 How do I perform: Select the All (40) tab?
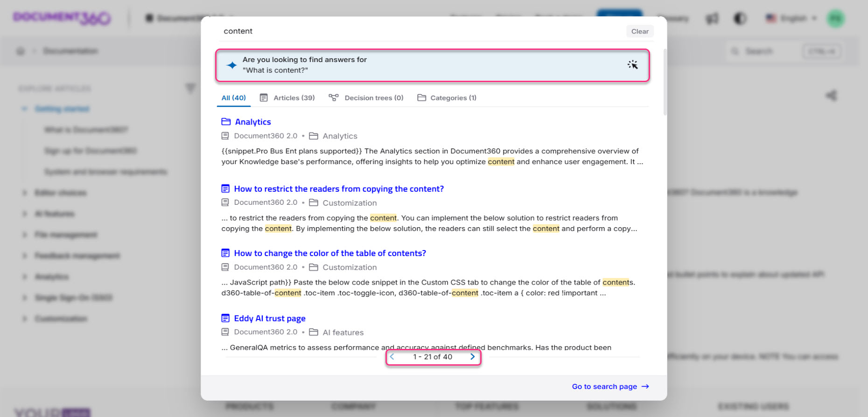coord(233,97)
